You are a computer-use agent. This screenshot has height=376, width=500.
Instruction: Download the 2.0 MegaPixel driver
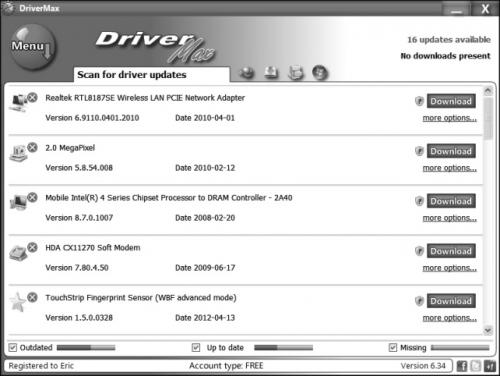tap(451, 151)
